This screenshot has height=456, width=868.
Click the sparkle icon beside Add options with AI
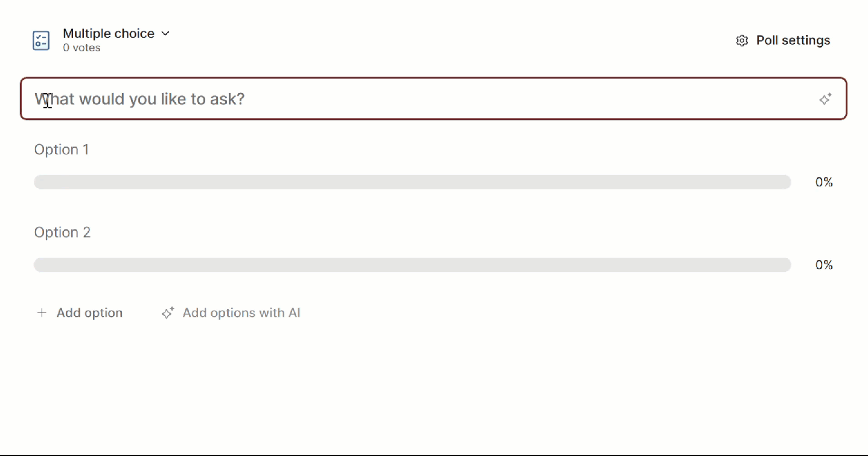tap(168, 312)
